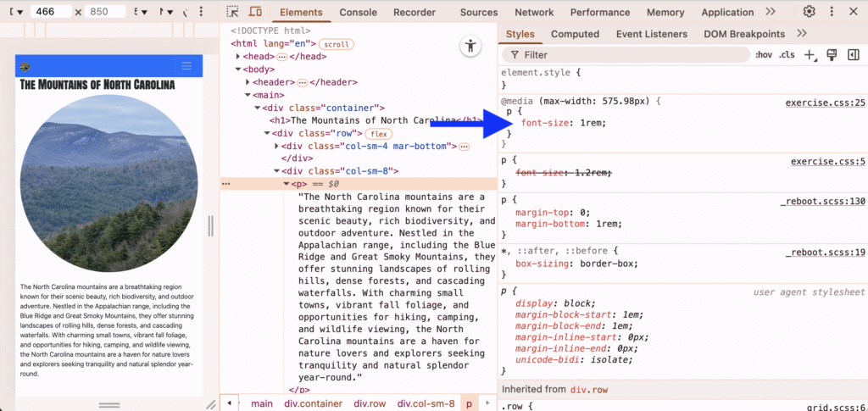Image resolution: width=868 pixels, height=411 pixels.
Task: Expand the ellipsis after col-sm-4 mar-bottom div
Action: point(465,146)
